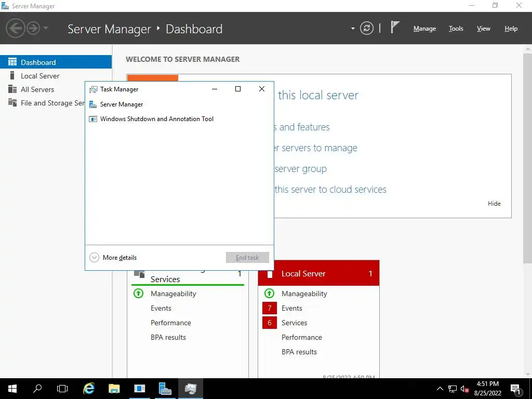The width and height of the screenshot is (532, 399).
Task: Open Performance in the Local Server tile
Action: tap(302, 337)
